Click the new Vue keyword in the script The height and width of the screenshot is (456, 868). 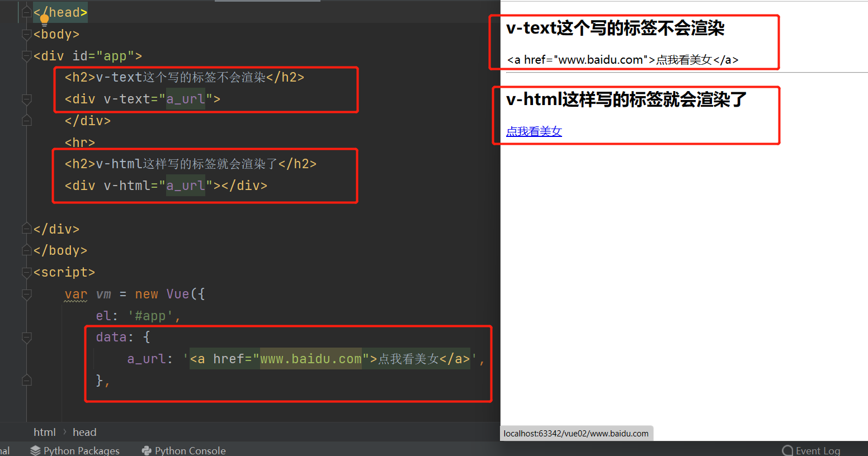click(162, 294)
